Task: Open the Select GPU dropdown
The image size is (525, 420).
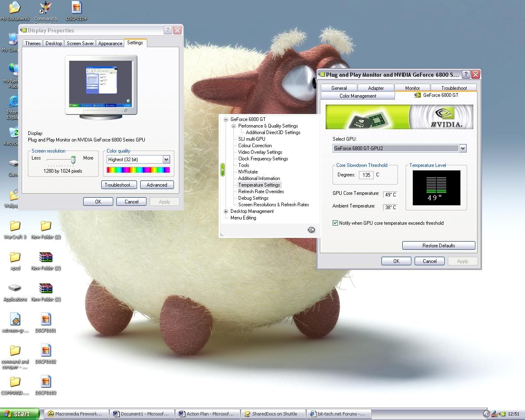Action: [463, 148]
